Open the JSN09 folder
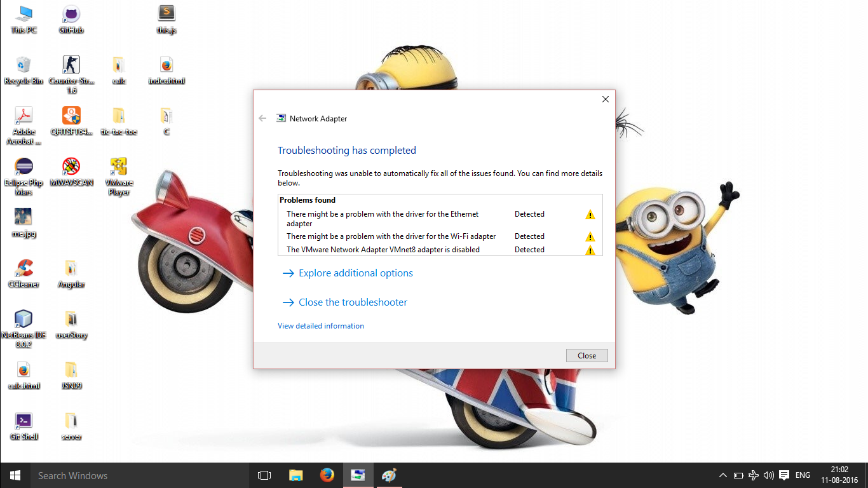 [x=71, y=376]
